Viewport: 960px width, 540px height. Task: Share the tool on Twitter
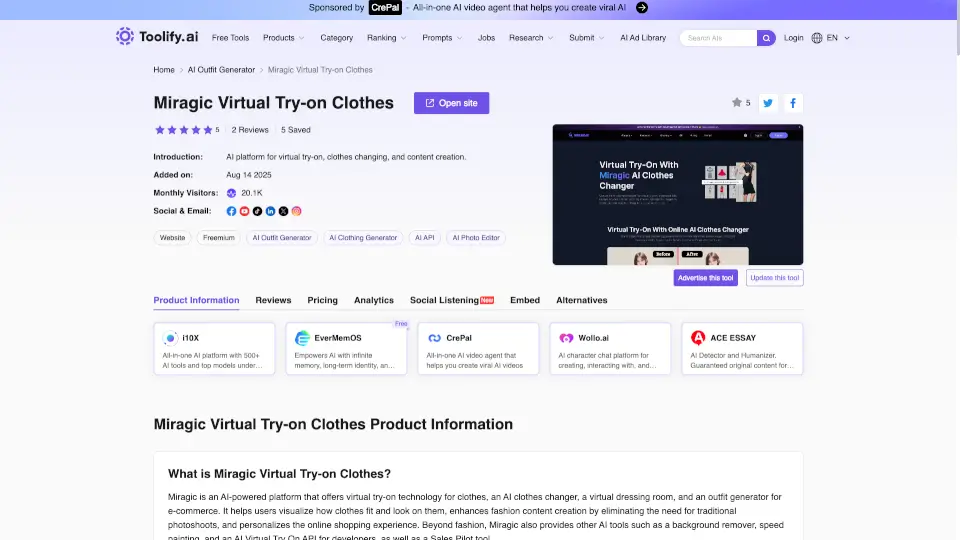coord(768,103)
